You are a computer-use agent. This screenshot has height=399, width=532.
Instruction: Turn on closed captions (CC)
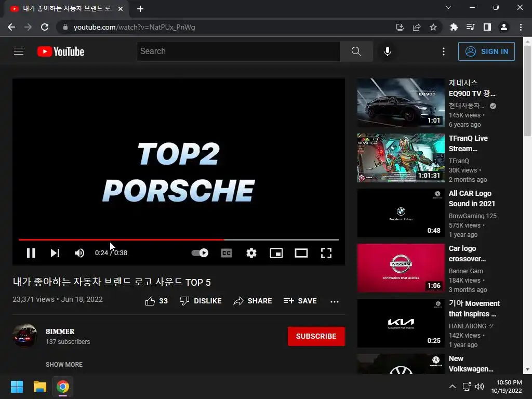click(x=227, y=253)
